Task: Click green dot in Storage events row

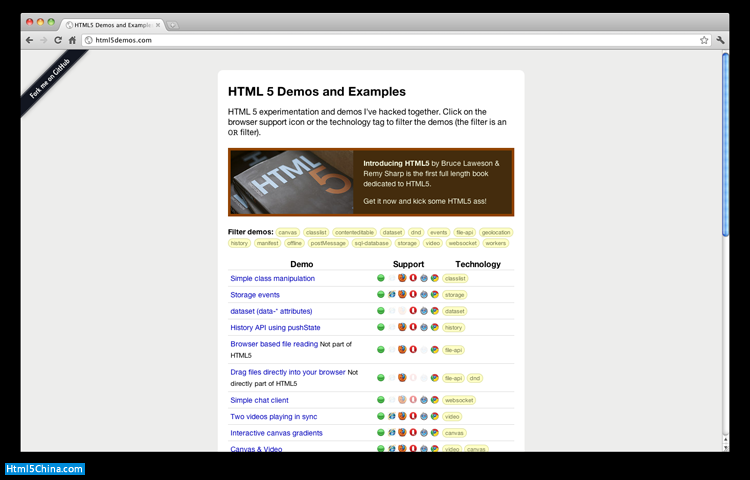Action: (x=381, y=294)
